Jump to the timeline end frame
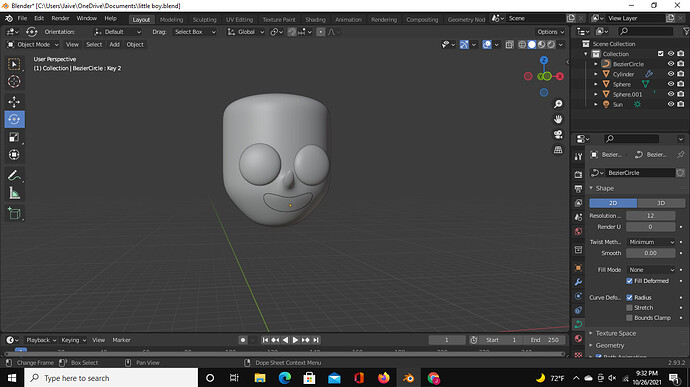Viewport: 690px width, 387px height. 316,340
